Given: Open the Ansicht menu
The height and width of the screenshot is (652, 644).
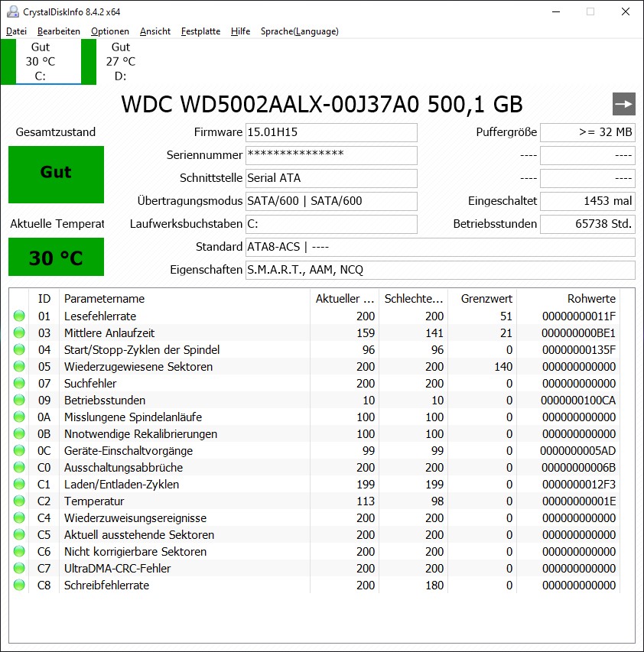Looking at the screenshot, I should click(155, 31).
